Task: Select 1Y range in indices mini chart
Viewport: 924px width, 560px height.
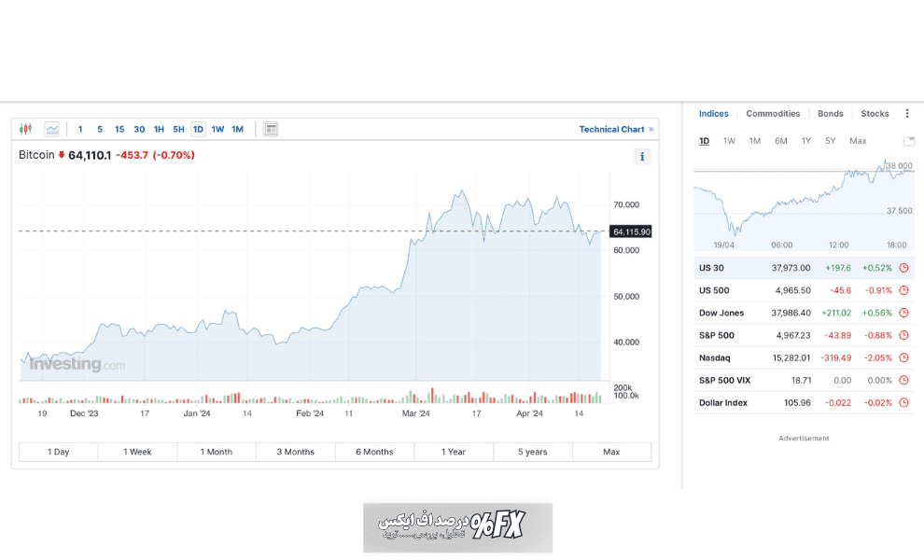Action: (x=806, y=141)
